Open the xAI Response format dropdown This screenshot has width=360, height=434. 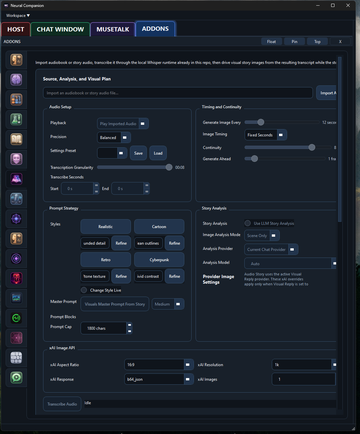(x=159, y=379)
